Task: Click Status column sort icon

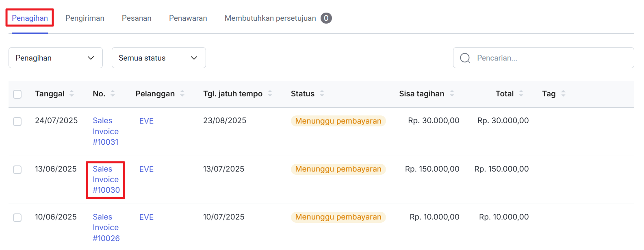Action: point(322,93)
